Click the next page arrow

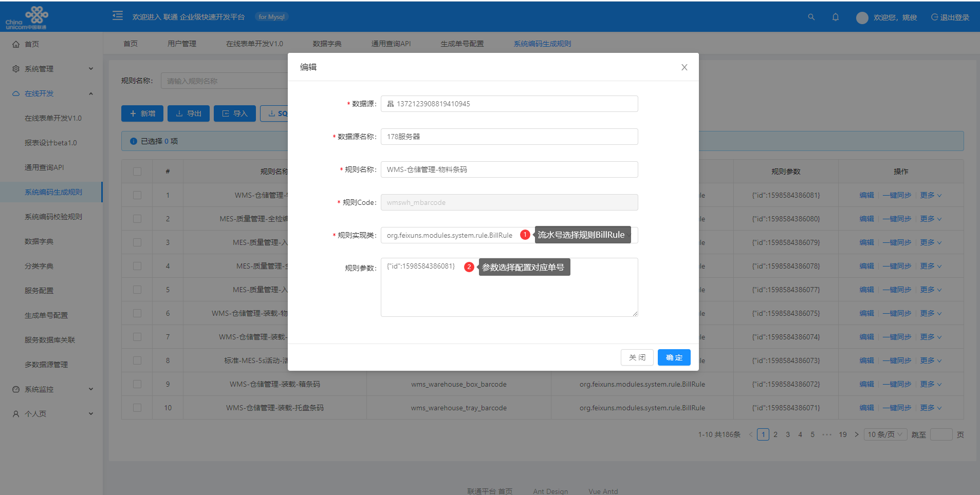[857, 434]
